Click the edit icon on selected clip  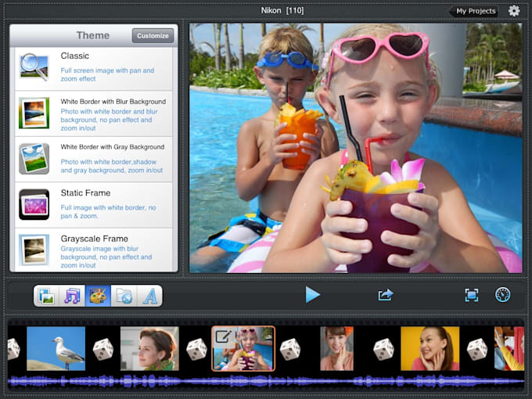point(222,336)
